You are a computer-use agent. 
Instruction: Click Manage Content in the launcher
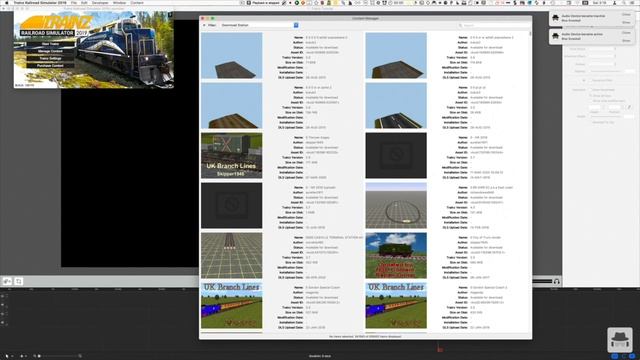[50, 51]
